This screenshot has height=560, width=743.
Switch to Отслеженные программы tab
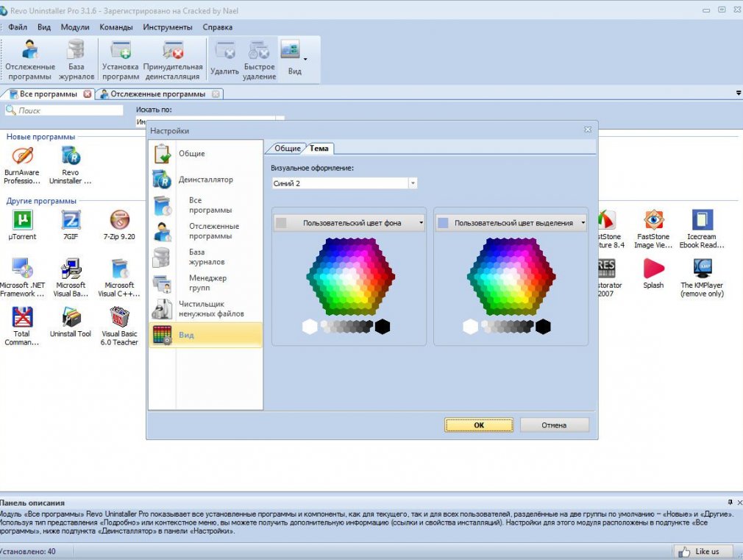[157, 94]
